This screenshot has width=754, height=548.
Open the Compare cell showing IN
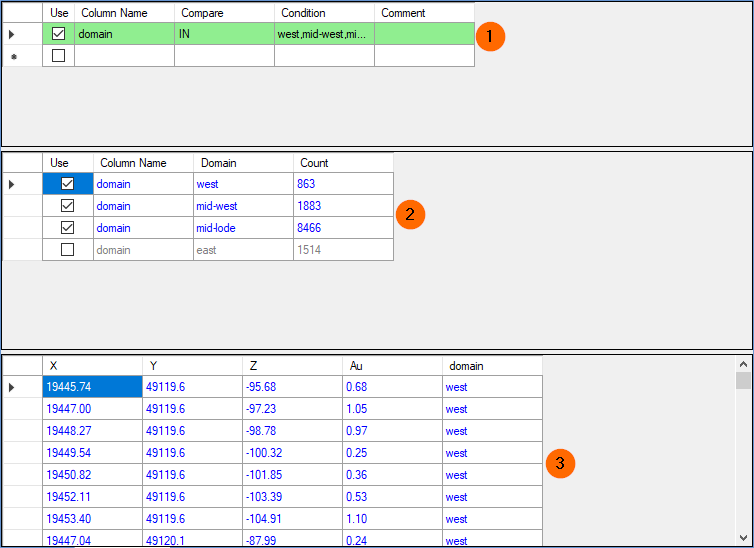click(224, 34)
